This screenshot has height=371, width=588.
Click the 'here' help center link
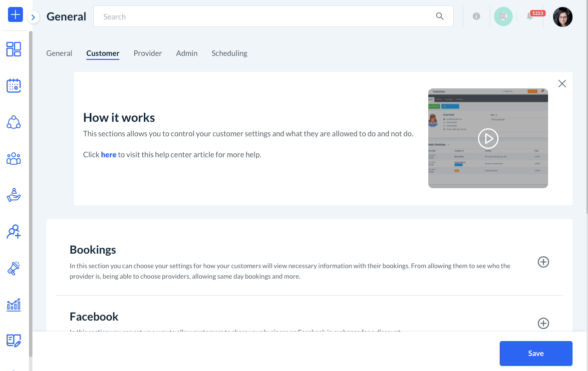(108, 155)
